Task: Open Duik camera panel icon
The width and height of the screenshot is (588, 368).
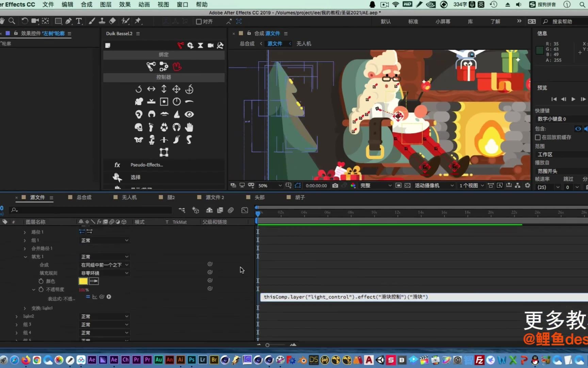Action: tap(211, 45)
